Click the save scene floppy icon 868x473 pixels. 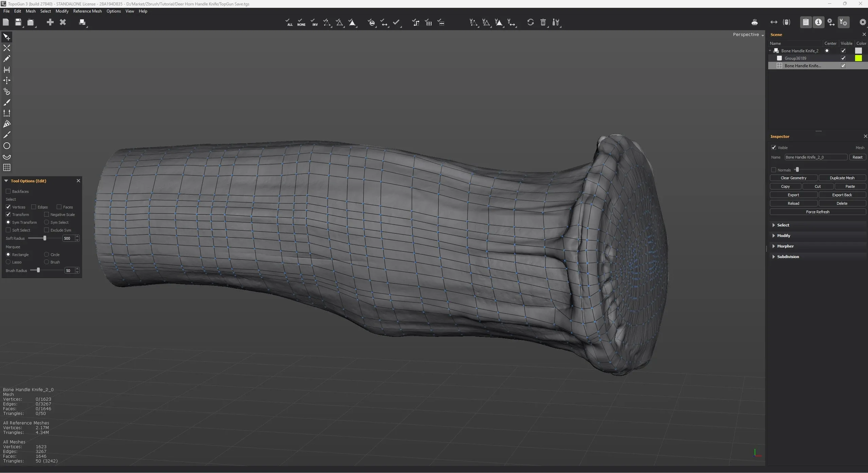point(18,22)
